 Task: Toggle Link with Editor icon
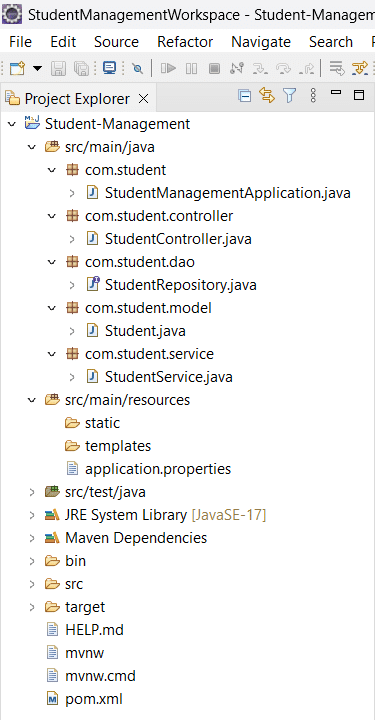pos(267,96)
